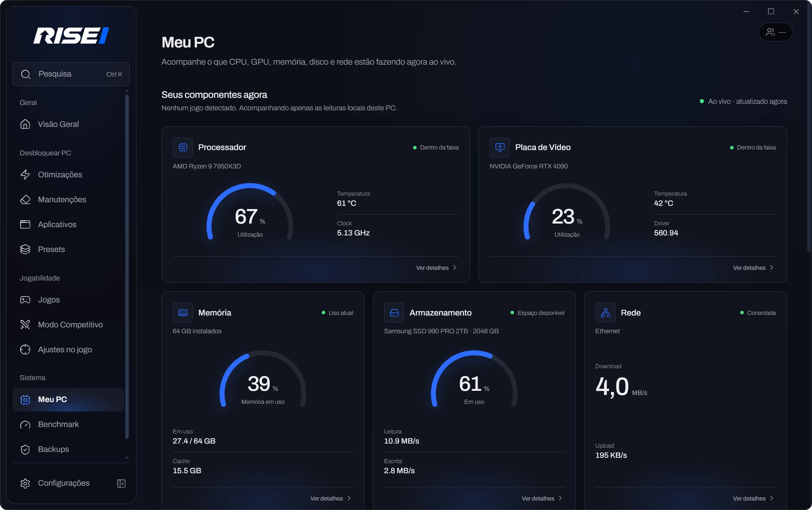The height and width of the screenshot is (510, 812).
Task: Click the Processador CPU chip icon
Action: [183, 147]
